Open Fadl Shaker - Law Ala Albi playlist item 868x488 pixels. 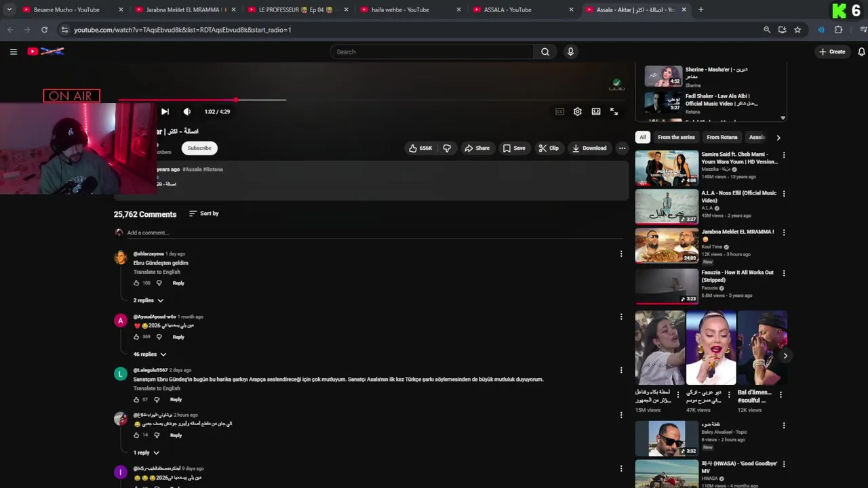tap(712, 102)
